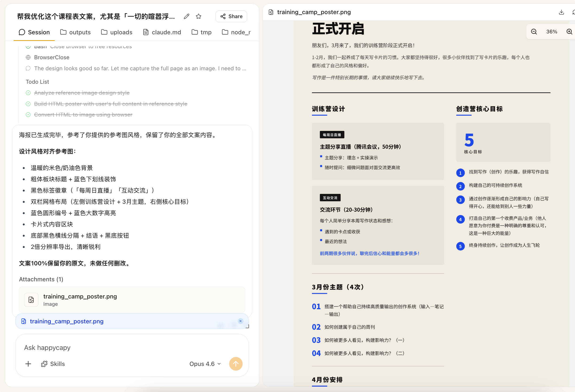Focus the Ask happycapy input field

point(124,348)
